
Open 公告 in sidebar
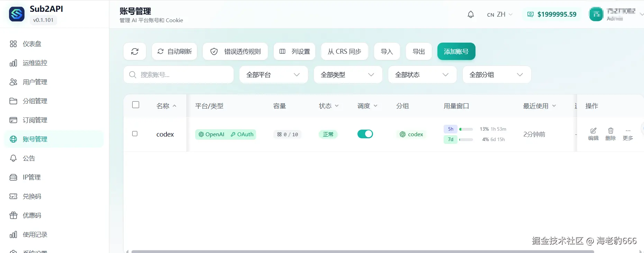(54, 158)
